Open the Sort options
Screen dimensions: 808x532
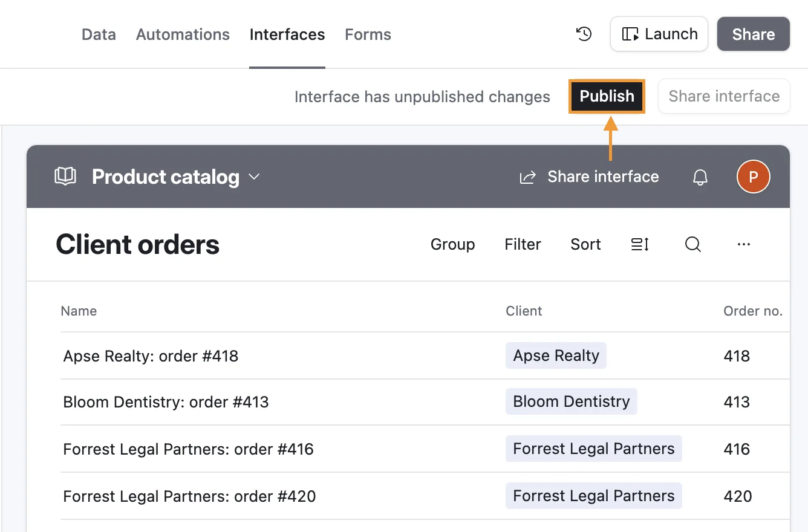585,244
